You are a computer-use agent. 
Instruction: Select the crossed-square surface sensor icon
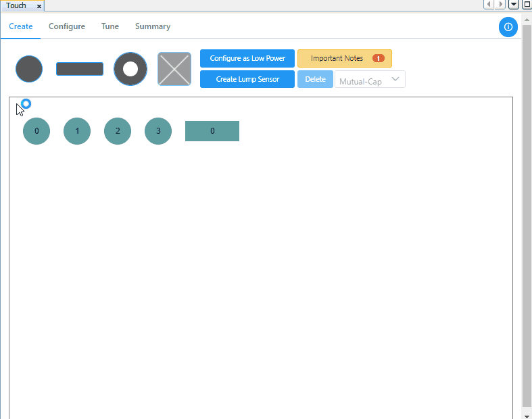[174, 69]
